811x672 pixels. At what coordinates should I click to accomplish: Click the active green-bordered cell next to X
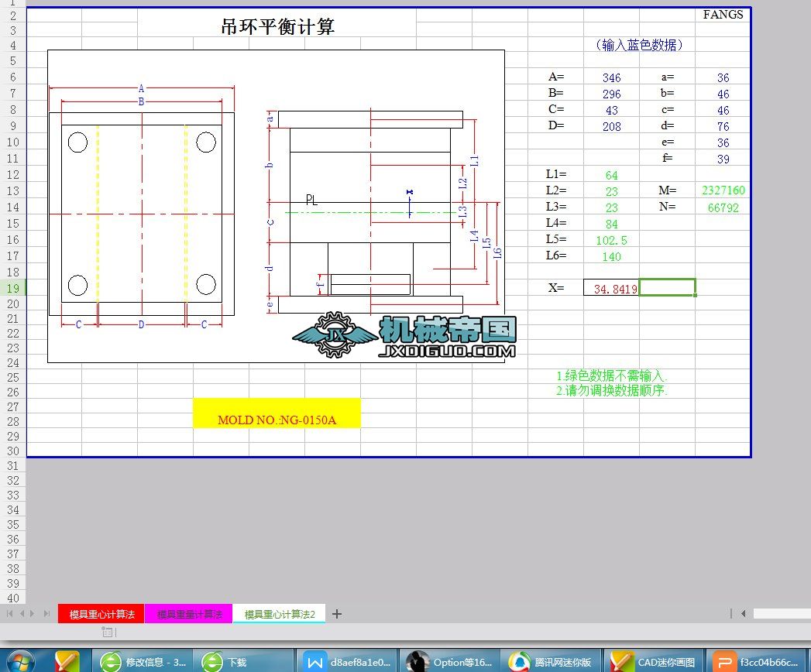tap(667, 287)
